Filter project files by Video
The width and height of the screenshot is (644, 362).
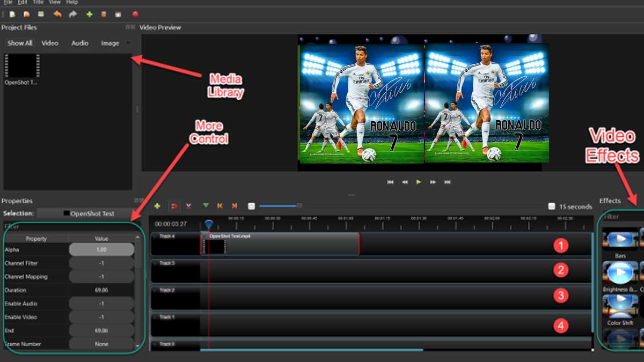coord(50,43)
